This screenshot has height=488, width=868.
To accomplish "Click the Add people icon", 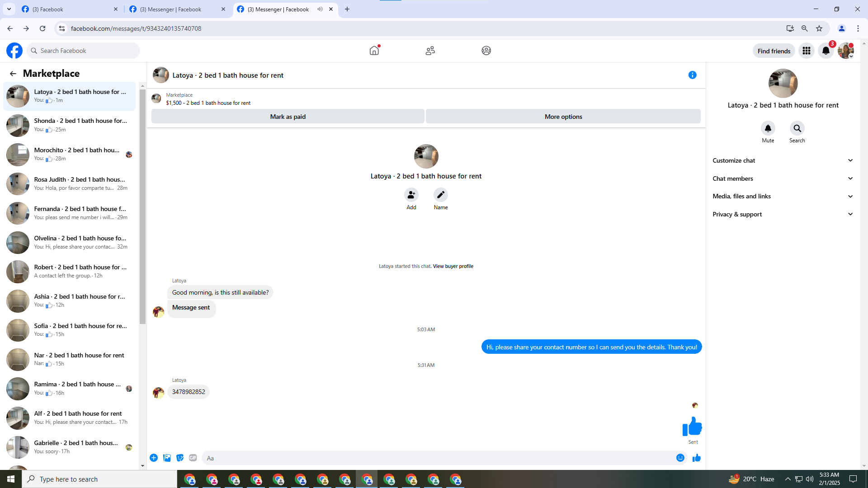I will coord(411,195).
